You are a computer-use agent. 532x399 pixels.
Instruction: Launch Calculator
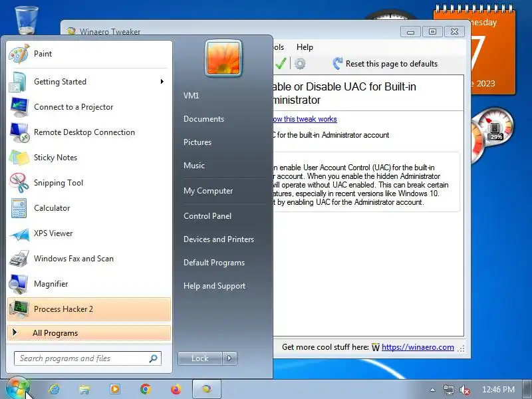tap(89, 208)
